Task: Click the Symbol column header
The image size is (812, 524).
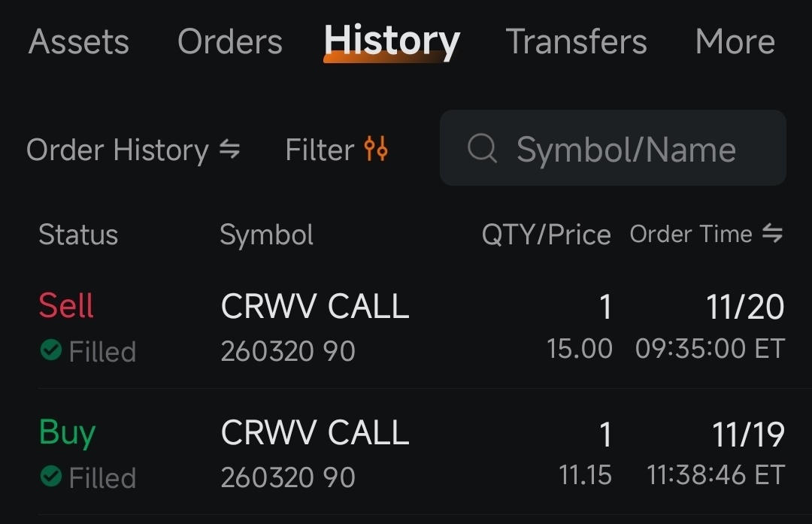Action: pos(266,235)
